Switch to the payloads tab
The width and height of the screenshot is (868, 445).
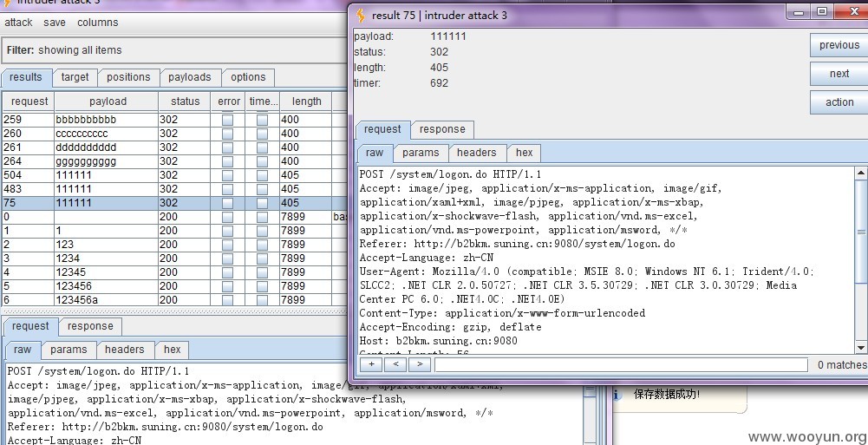(190, 77)
